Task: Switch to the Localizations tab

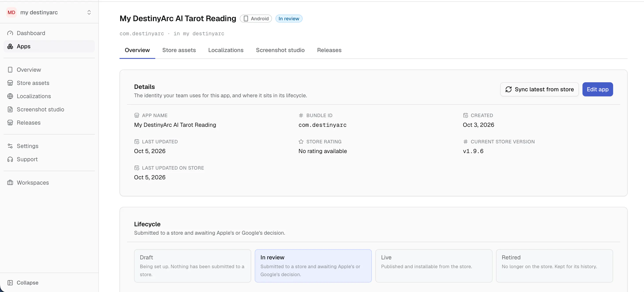Action: (x=226, y=50)
